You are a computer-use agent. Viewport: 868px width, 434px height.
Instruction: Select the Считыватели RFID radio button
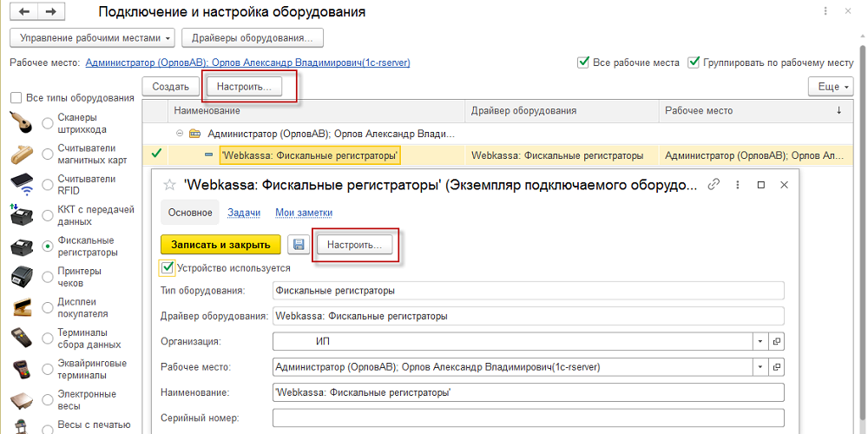(x=48, y=186)
